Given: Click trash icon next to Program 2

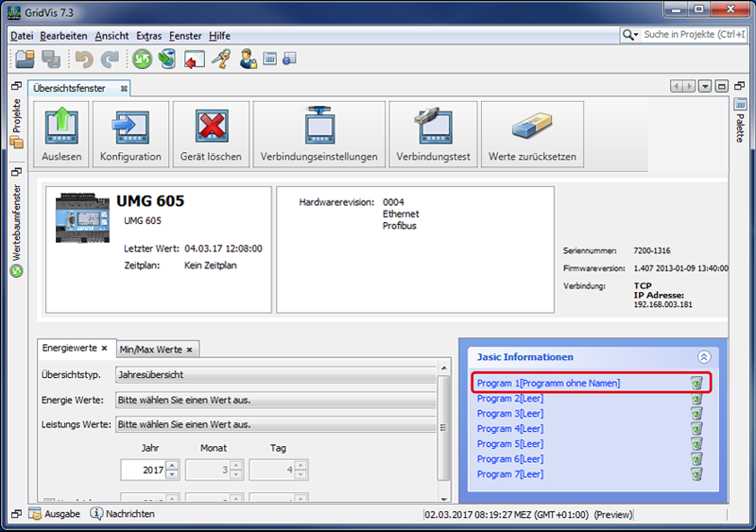Looking at the screenshot, I should (696, 399).
